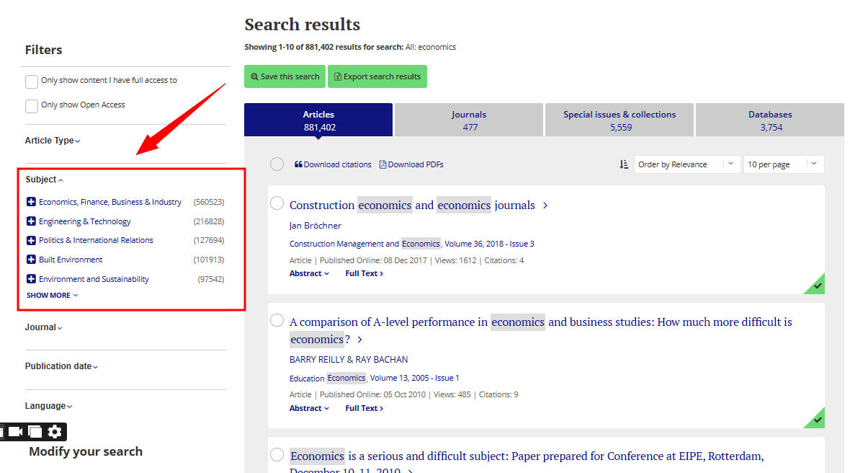Expand the Article Type filter

(x=53, y=141)
